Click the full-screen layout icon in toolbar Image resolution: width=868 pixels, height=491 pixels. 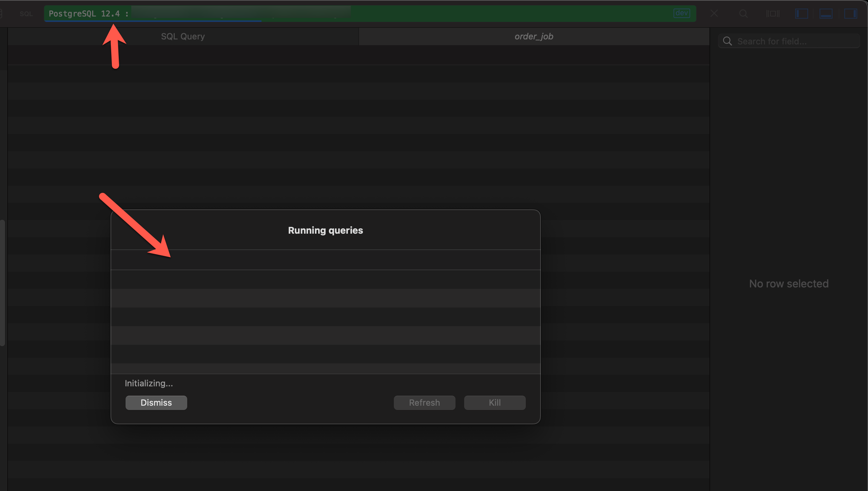click(773, 14)
